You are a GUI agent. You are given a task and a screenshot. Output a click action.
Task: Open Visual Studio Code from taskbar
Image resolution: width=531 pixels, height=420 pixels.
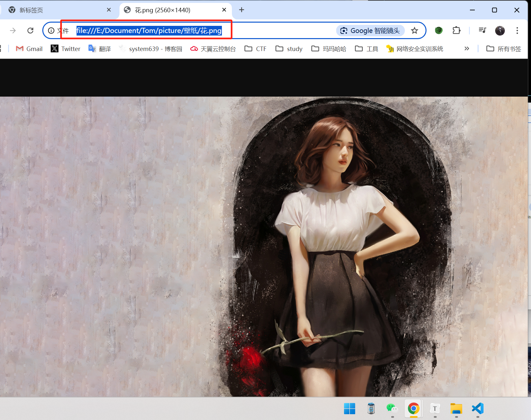[477, 409]
